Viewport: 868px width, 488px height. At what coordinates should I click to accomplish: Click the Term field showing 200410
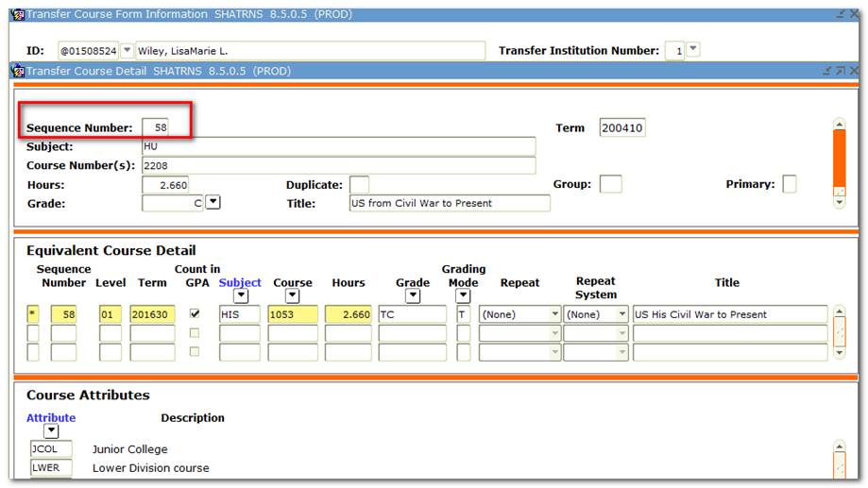coord(621,128)
